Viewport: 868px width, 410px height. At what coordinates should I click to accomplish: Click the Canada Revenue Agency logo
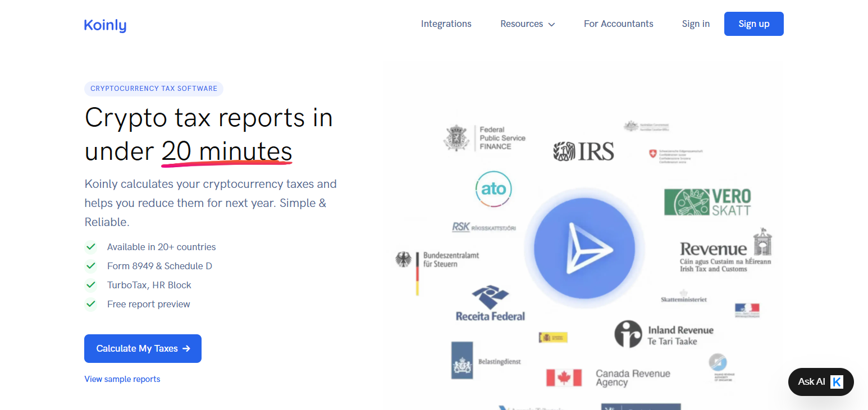tap(608, 377)
